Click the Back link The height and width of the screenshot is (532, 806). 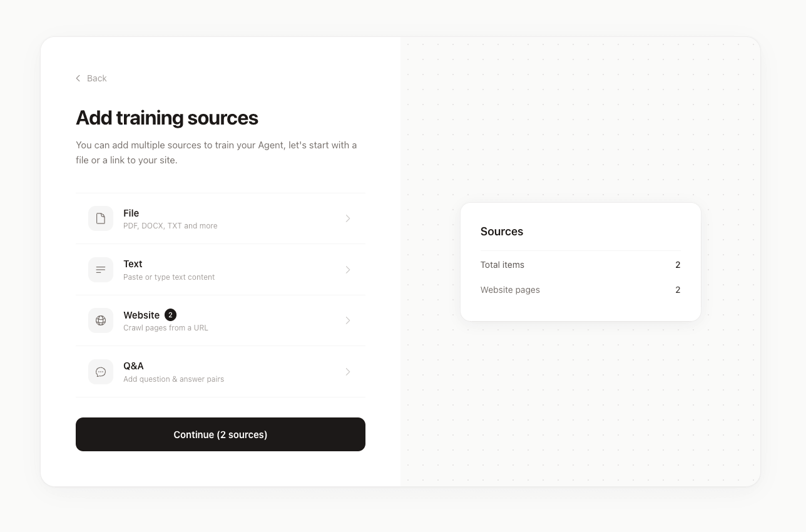[96, 78]
